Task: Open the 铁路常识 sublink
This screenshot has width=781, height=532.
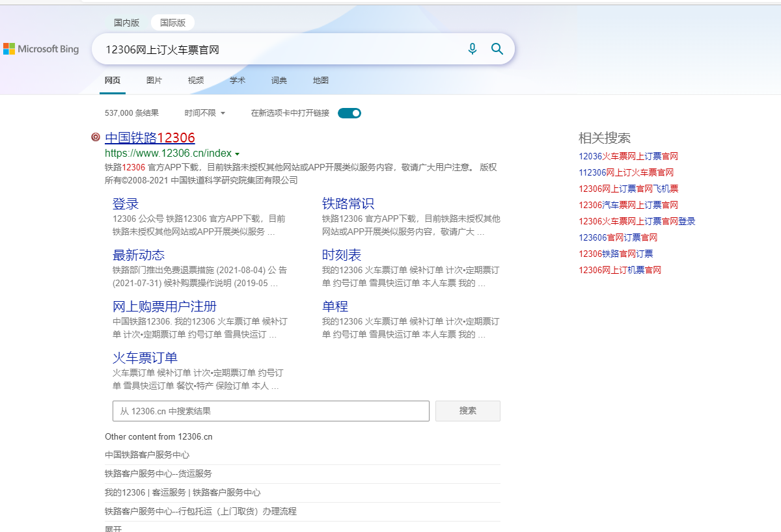Action: (348, 204)
